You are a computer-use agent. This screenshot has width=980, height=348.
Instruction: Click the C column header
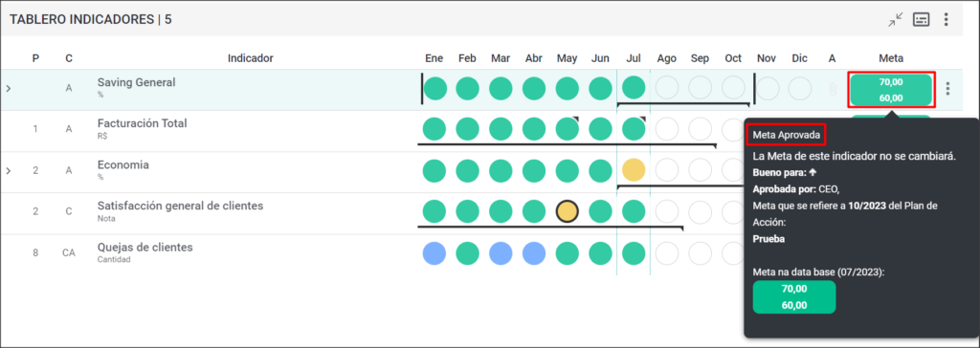click(x=69, y=58)
